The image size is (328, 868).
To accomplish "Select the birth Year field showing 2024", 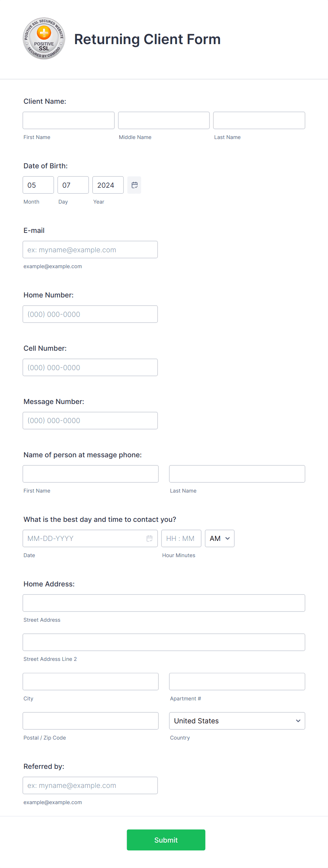I will [108, 185].
